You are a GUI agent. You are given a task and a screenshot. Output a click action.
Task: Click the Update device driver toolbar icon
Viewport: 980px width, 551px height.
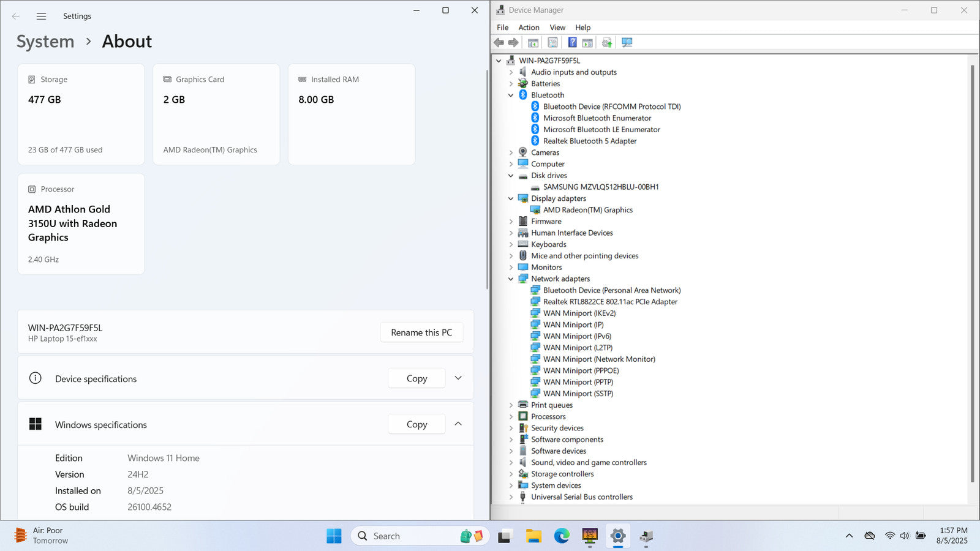pyautogui.click(x=607, y=42)
